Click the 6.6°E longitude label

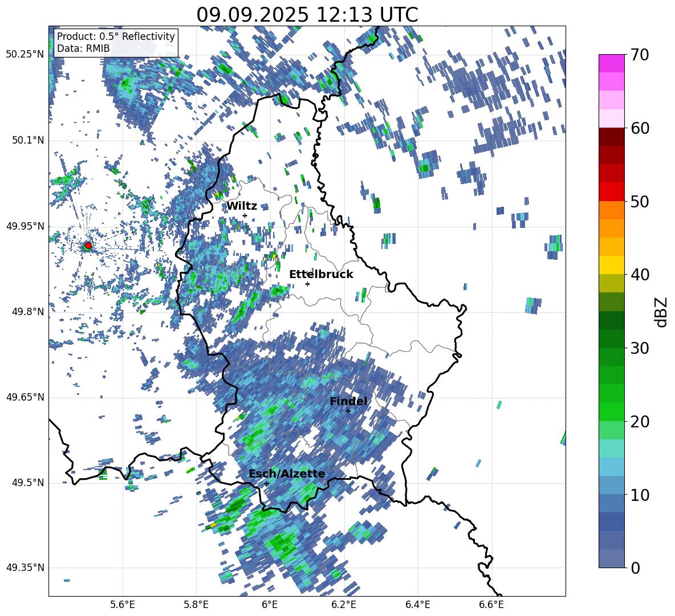pos(491,605)
